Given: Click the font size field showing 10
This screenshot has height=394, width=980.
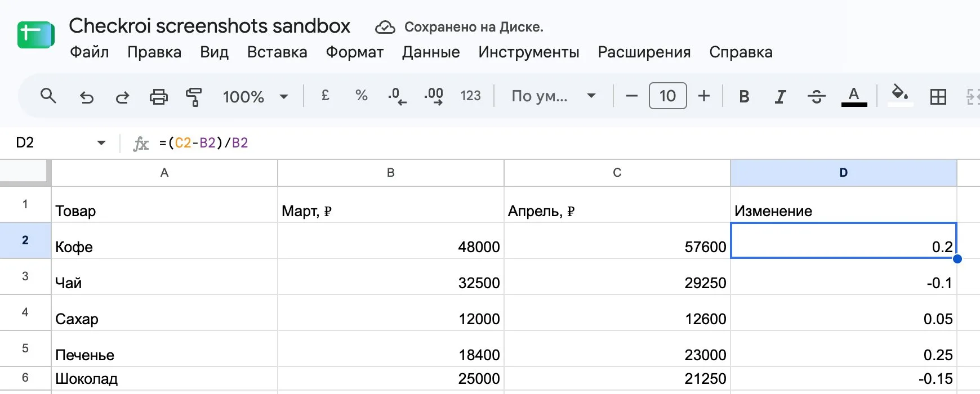Looking at the screenshot, I should click(x=668, y=96).
